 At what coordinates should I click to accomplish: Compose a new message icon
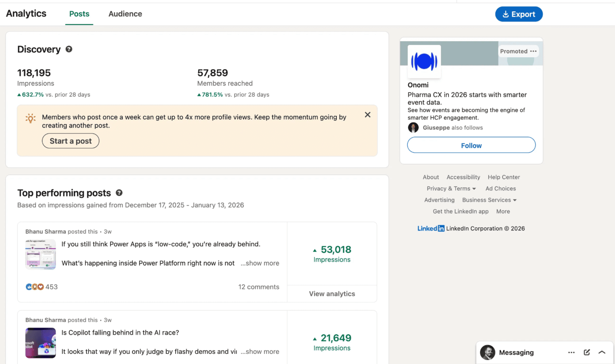pyautogui.click(x=587, y=352)
